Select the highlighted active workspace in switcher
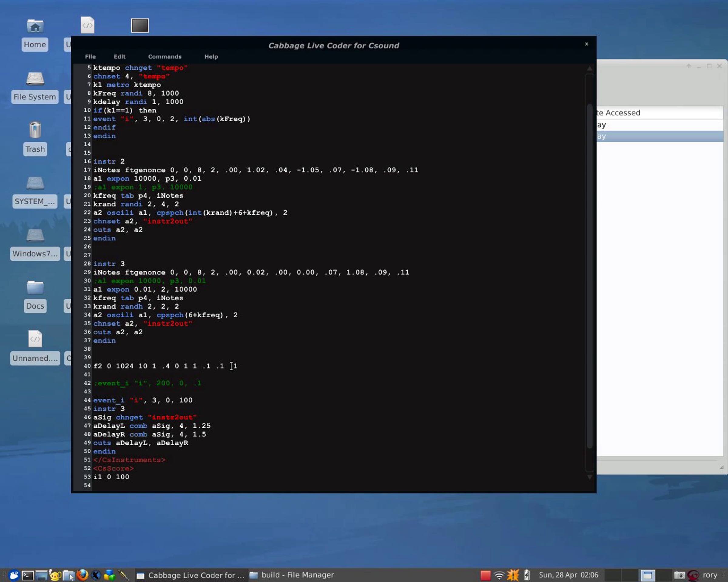The image size is (728, 582). [648, 575]
